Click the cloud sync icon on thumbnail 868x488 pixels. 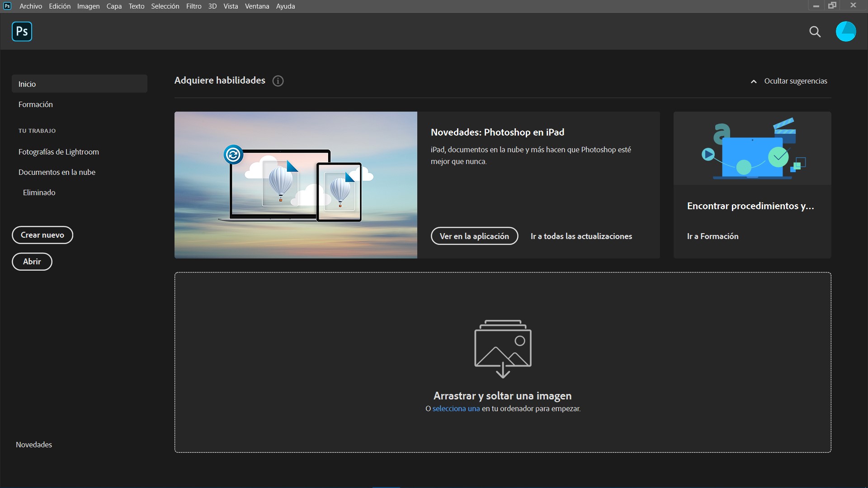(x=233, y=155)
